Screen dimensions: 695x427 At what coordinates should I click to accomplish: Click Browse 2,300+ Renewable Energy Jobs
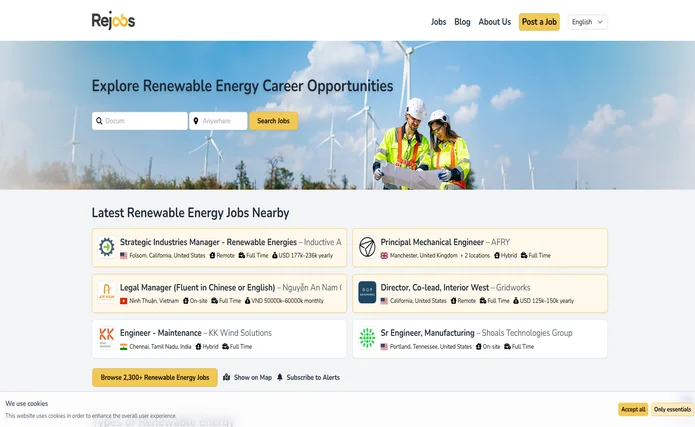coord(155,377)
